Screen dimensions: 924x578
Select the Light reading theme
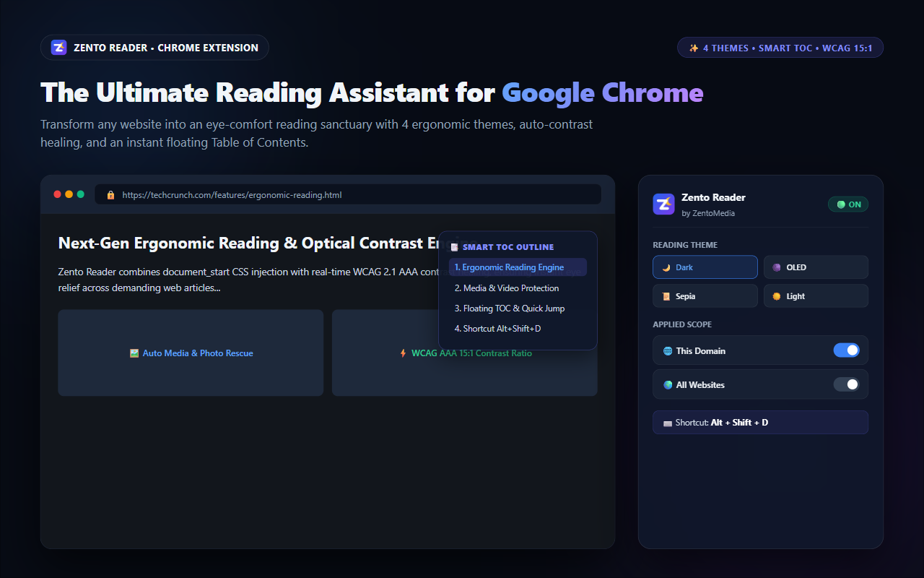816,296
